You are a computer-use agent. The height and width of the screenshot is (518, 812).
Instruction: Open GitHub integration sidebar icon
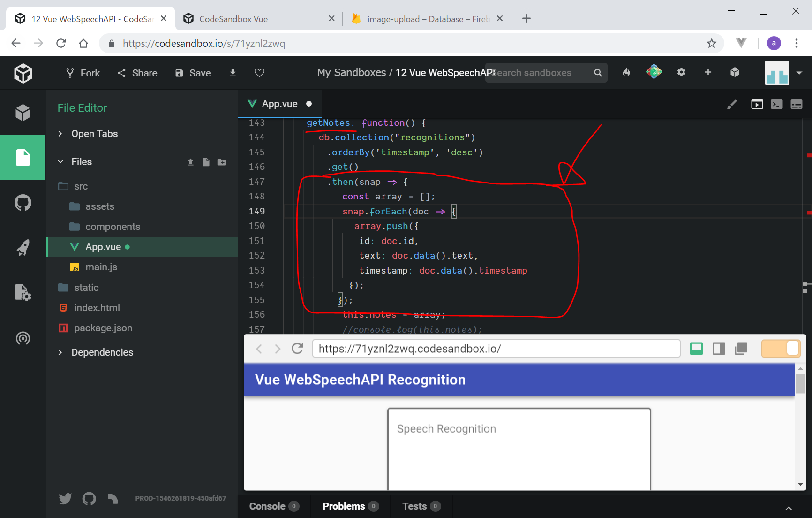23,203
